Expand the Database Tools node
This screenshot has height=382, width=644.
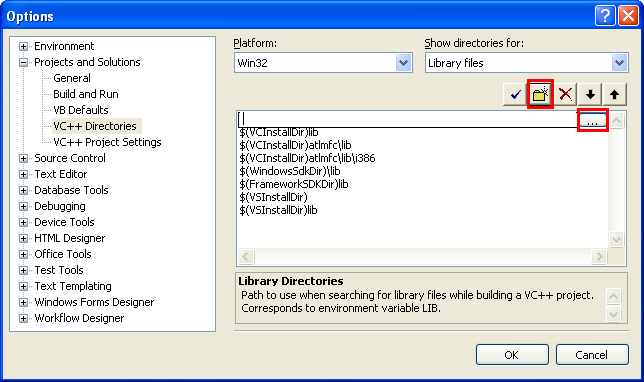click(x=23, y=191)
